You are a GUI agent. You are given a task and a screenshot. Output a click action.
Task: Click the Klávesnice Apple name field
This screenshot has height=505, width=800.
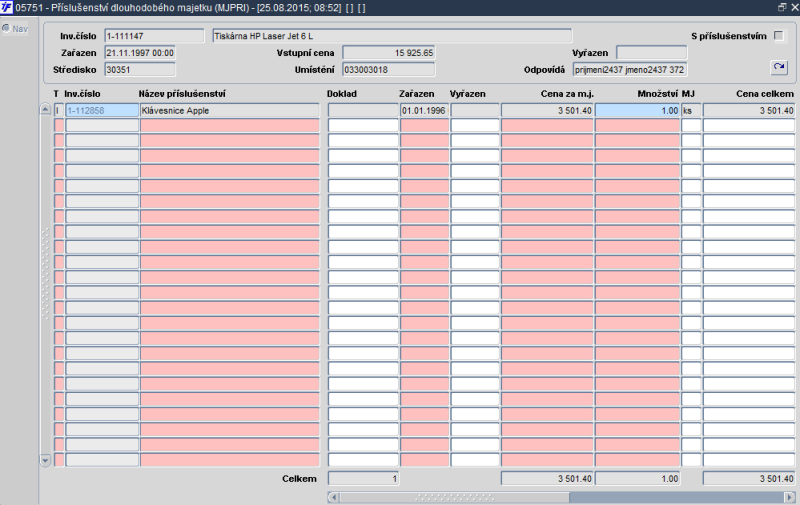coord(229,111)
